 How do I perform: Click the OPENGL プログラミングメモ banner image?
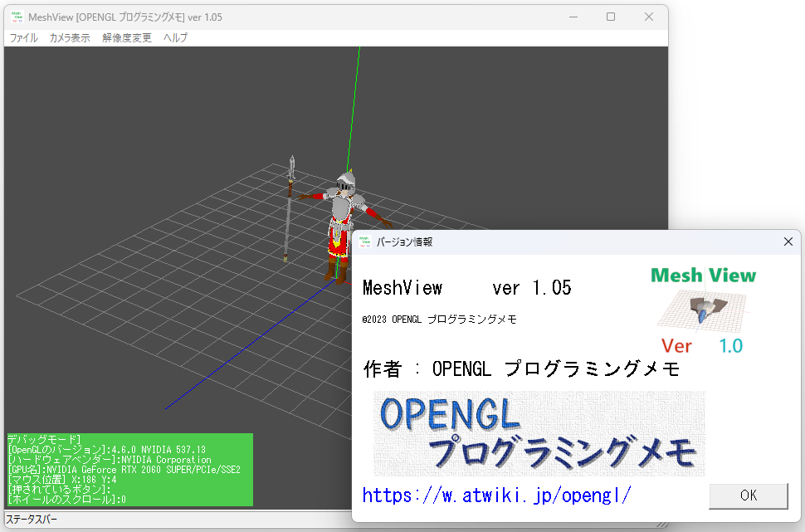(x=539, y=433)
